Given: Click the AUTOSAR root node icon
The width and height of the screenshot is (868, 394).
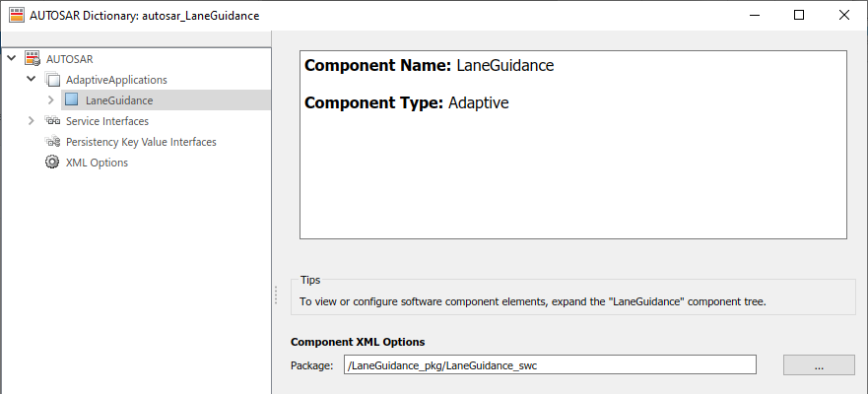Looking at the screenshot, I should 33,59.
